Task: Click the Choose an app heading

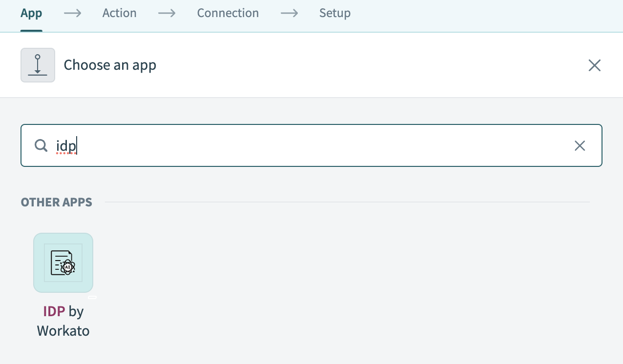Action: point(110,64)
